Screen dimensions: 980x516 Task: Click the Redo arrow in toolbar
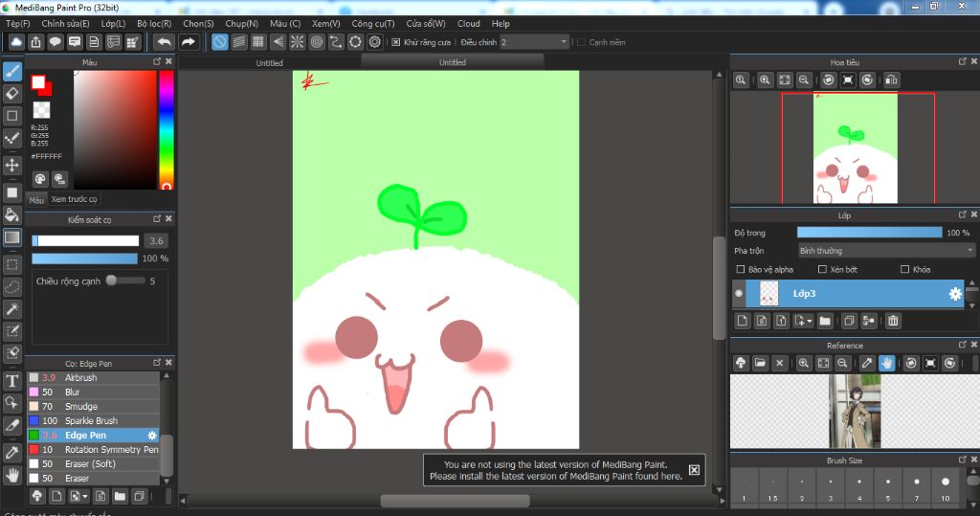click(189, 42)
